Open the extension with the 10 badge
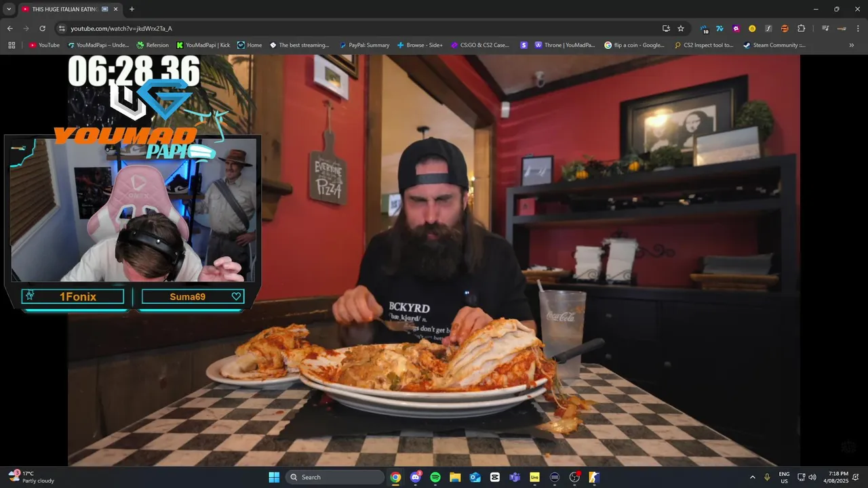Image resolution: width=868 pixels, height=488 pixels. [704, 28]
